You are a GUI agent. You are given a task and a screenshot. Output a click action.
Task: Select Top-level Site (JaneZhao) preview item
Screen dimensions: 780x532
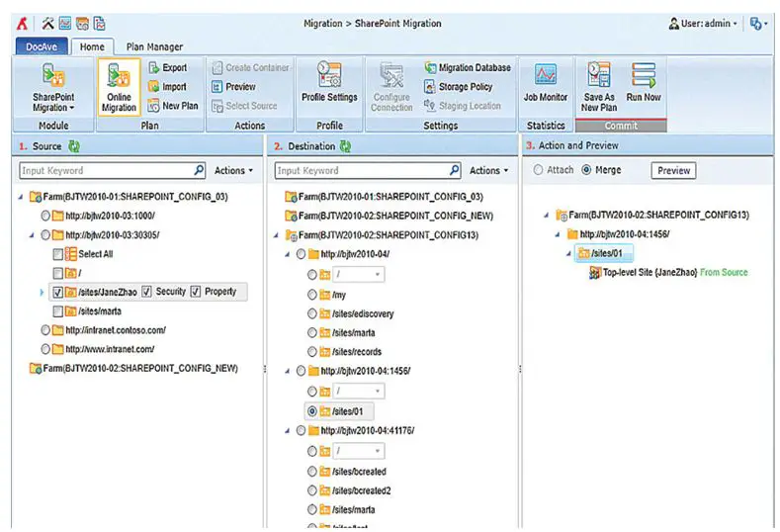[x=650, y=272]
